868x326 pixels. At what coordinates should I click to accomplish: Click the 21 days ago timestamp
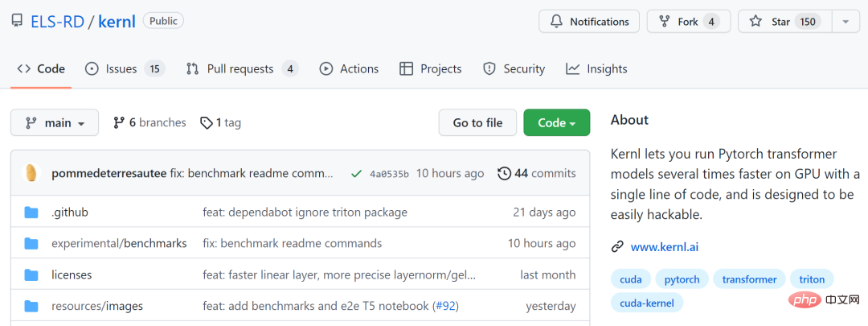pyautogui.click(x=544, y=213)
